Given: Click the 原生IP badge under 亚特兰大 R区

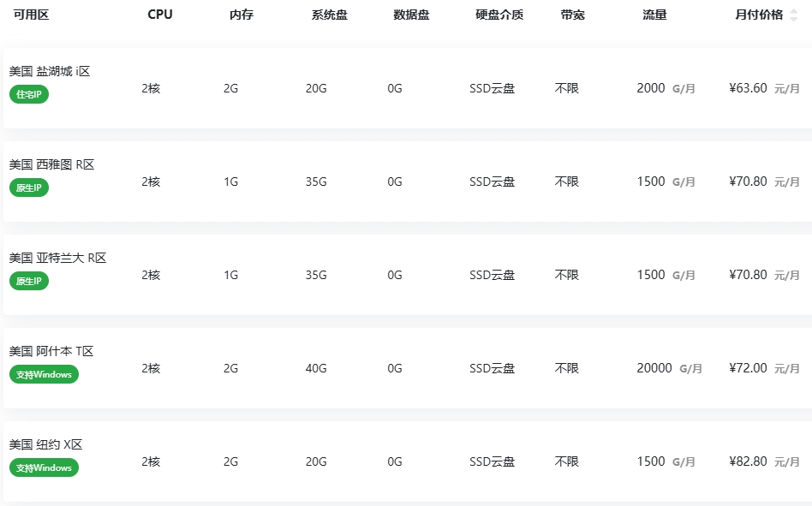Looking at the screenshot, I should 29,281.
